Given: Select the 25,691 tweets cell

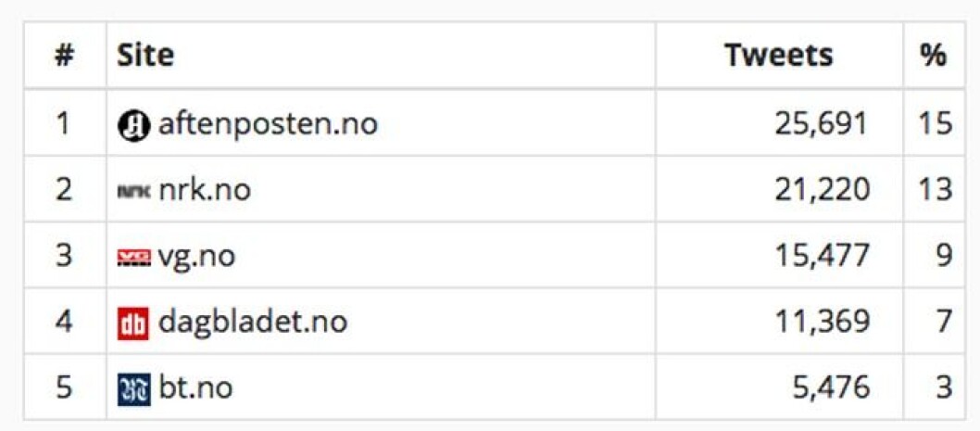Looking at the screenshot, I should click(822, 124).
